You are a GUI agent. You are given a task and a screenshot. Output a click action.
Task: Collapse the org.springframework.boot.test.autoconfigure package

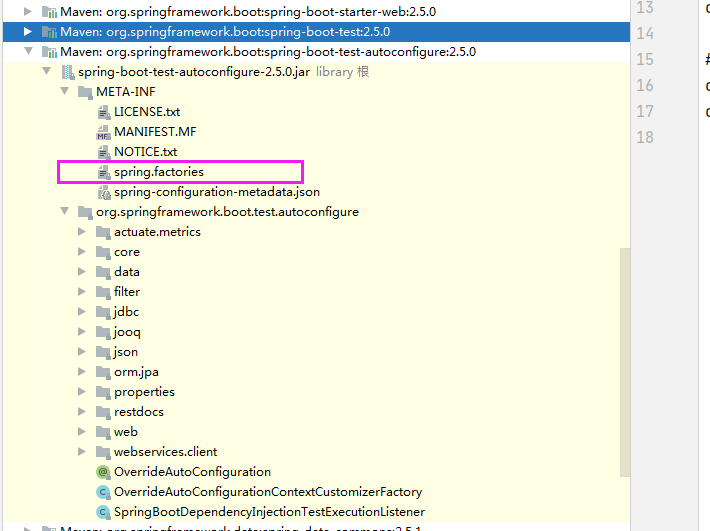coord(64,211)
